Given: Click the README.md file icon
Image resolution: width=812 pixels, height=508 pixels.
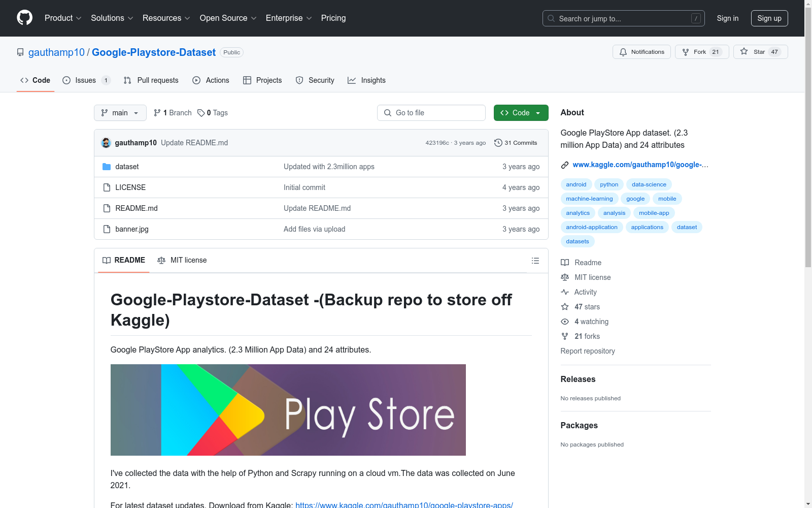Looking at the screenshot, I should coord(107,208).
